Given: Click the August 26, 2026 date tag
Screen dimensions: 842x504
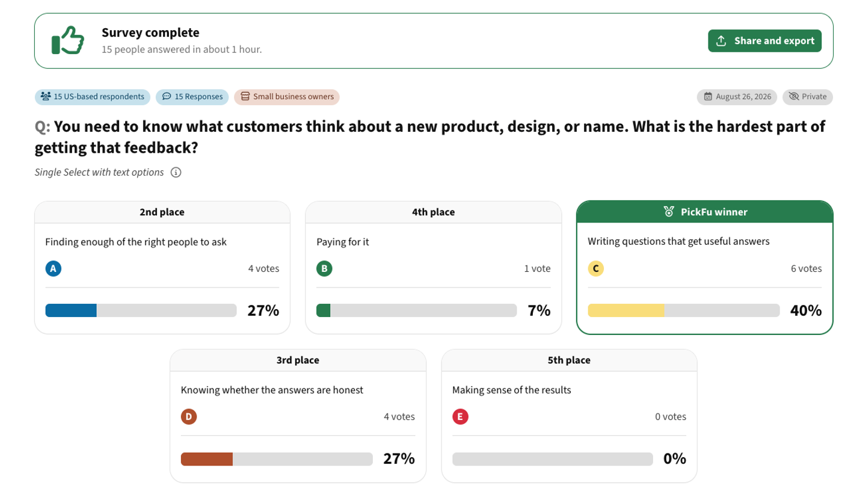Looking at the screenshot, I should click(x=737, y=96).
